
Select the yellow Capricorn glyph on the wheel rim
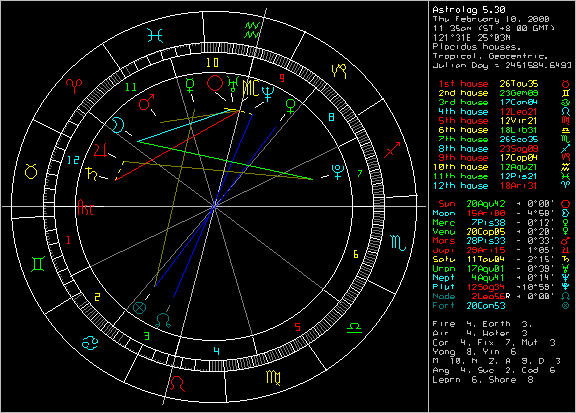[x=339, y=71]
